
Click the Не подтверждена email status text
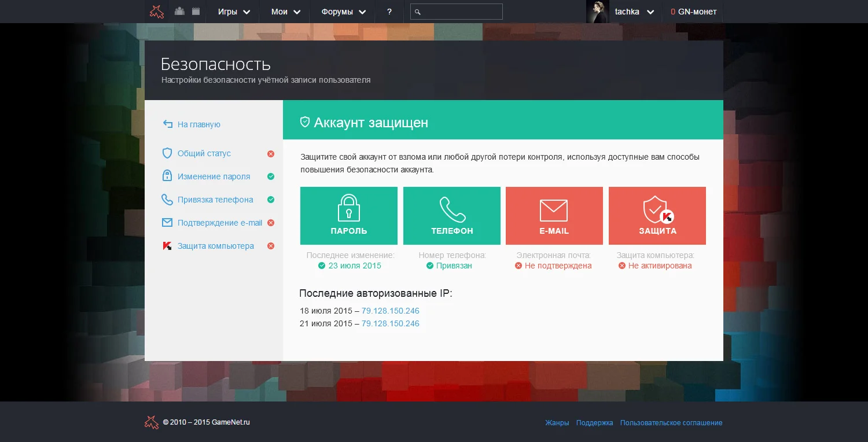click(558, 266)
